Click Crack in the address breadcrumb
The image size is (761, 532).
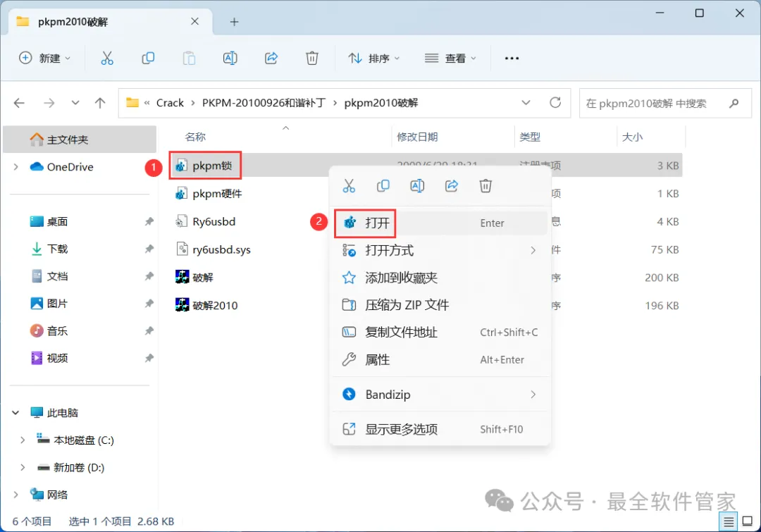(170, 103)
